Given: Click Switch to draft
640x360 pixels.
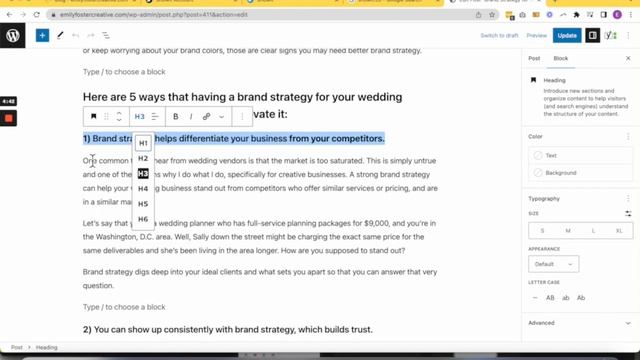Looking at the screenshot, I should click(499, 36).
